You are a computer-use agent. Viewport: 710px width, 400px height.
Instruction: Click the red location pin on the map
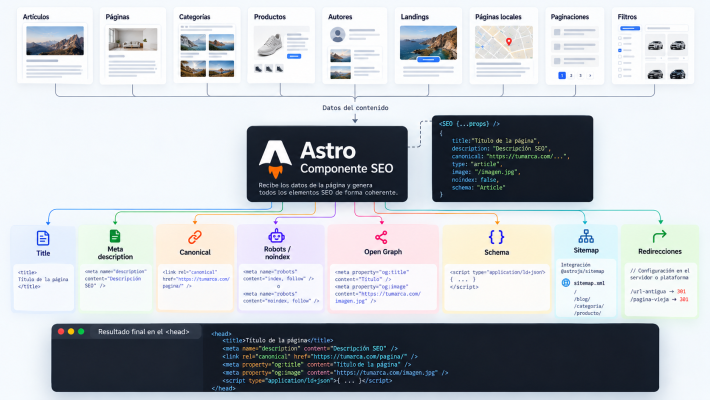pyautogui.click(x=509, y=42)
